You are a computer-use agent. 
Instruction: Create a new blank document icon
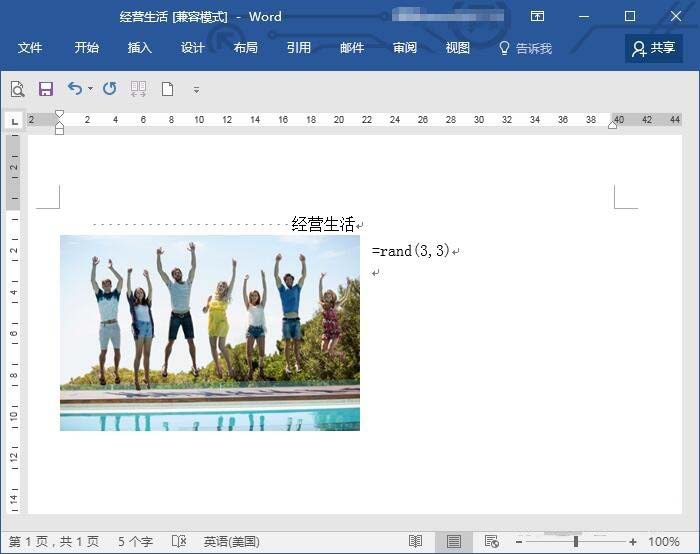pyautogui.click(x=167, y=89)
